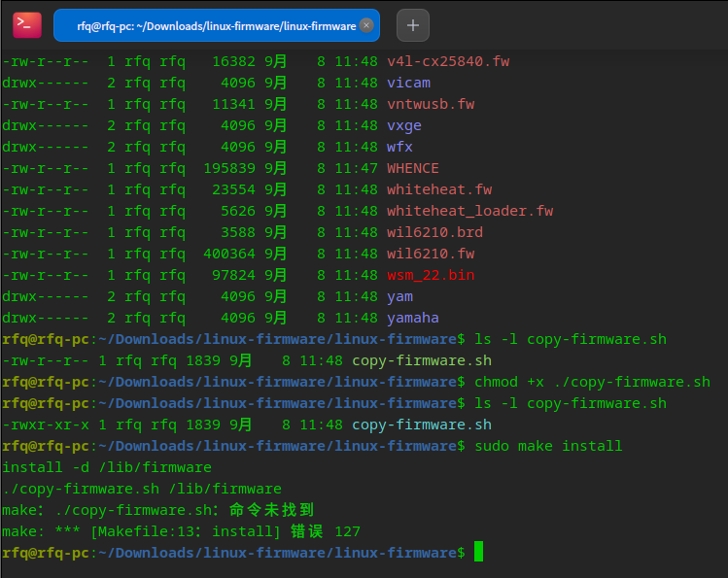Click the v4l-cx25840.fw file name
Screen dimensions: 728x578
pyautogui.click(x=448, y=61)
